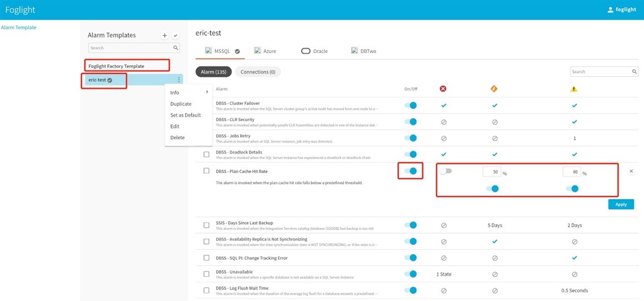
Task: Click Deadlock Details major checkmark
Action: (494, 154)
